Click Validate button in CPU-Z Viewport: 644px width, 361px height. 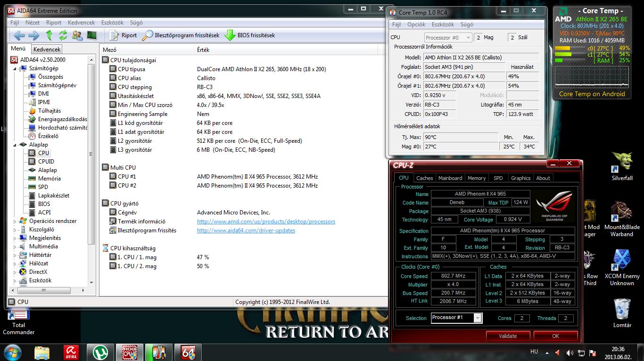click(508, 336)
